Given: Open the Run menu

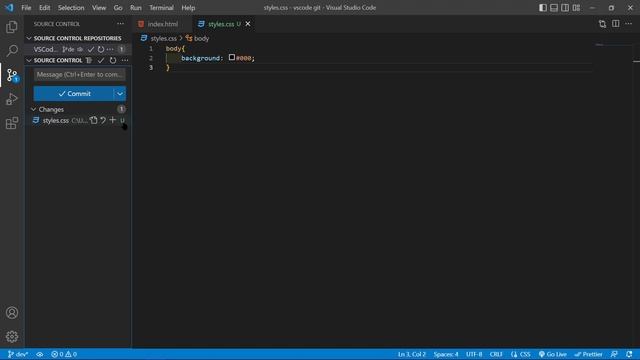Looking at the screenshot, I should point(136,8).
